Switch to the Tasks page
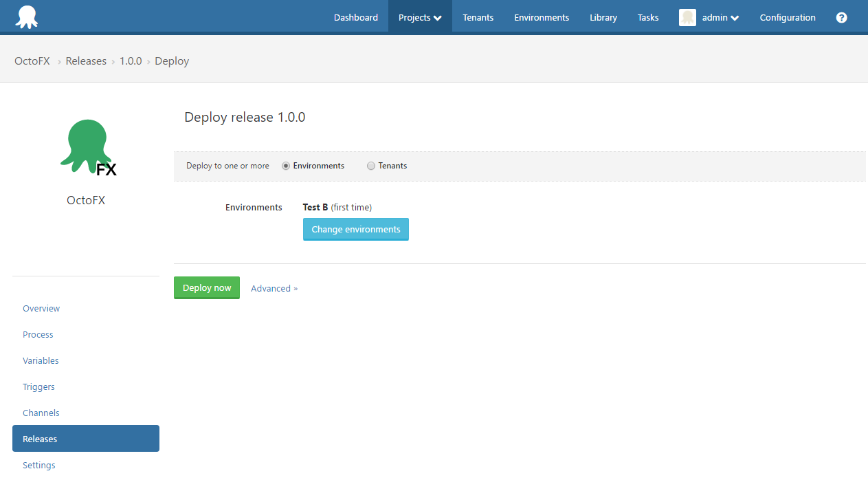Image resolution: width=868 pixels, height=480 pixels. [x=647, y=17]
